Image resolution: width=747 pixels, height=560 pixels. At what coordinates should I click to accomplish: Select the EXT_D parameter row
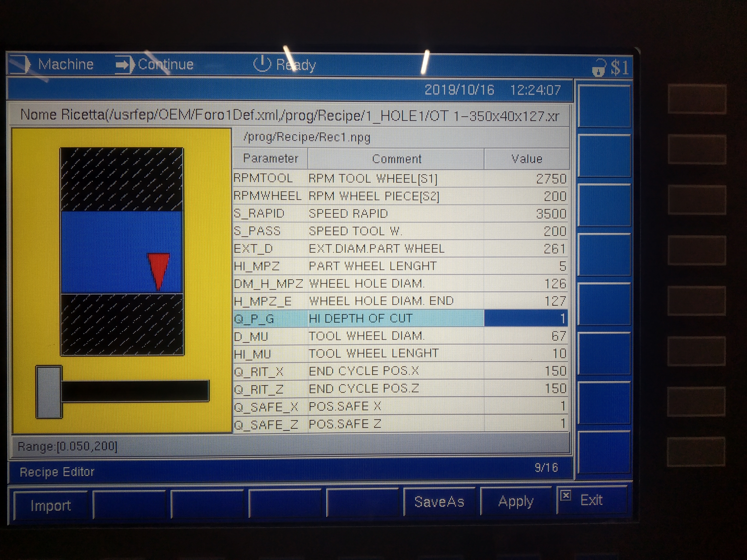[x=401, y=249]
